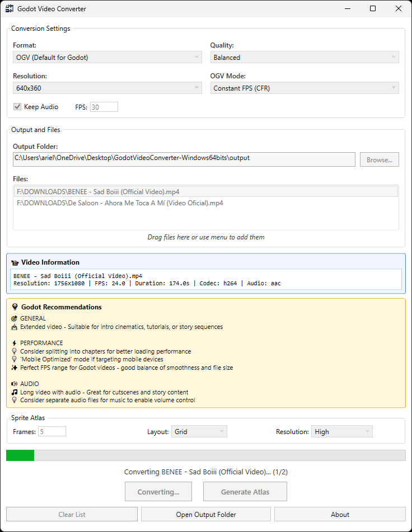This screenshot has height=532, width=412.
Task: Click the Output Folder path field
Action: click(x=184, y=159)
